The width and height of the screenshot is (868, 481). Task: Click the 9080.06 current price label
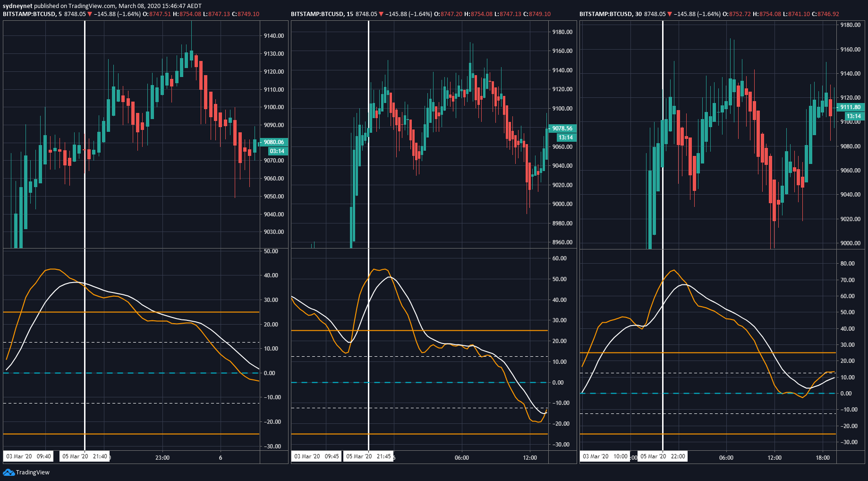coord(274,142)
